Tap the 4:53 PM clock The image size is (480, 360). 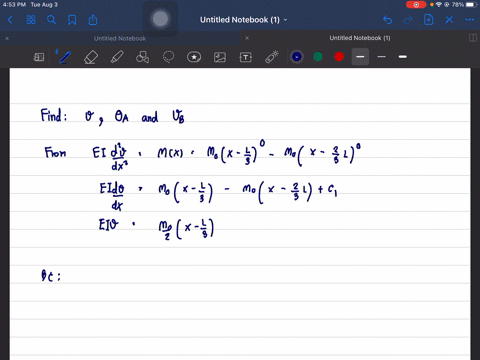[14, 5]
